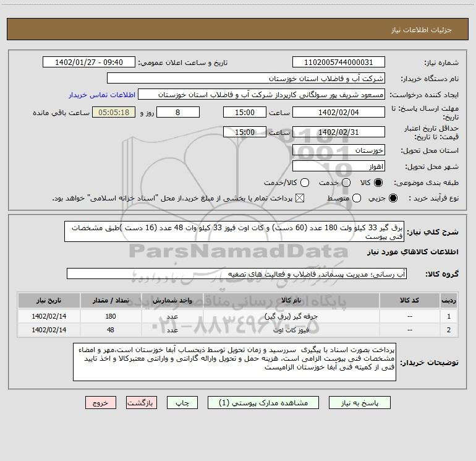Click the ردیف column header
This screenshot has width=476, height=461.
(x=449, y=300)
